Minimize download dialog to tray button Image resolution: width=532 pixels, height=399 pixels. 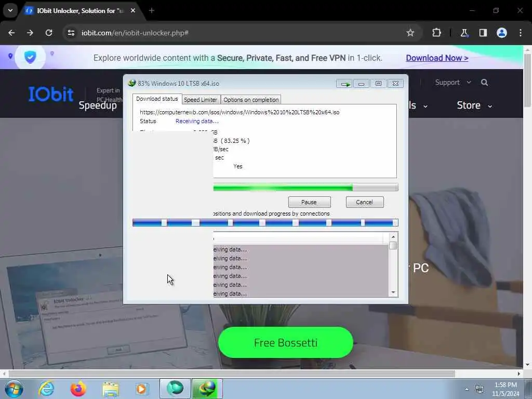[361, 84]
